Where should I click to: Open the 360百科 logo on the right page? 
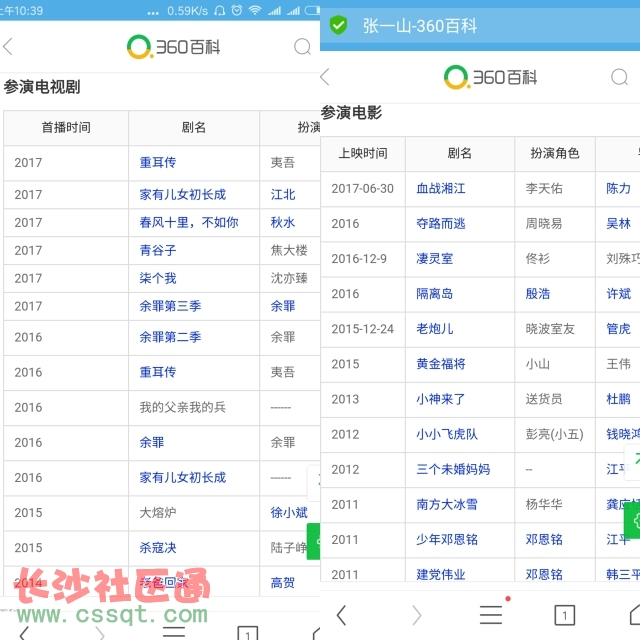479,77
